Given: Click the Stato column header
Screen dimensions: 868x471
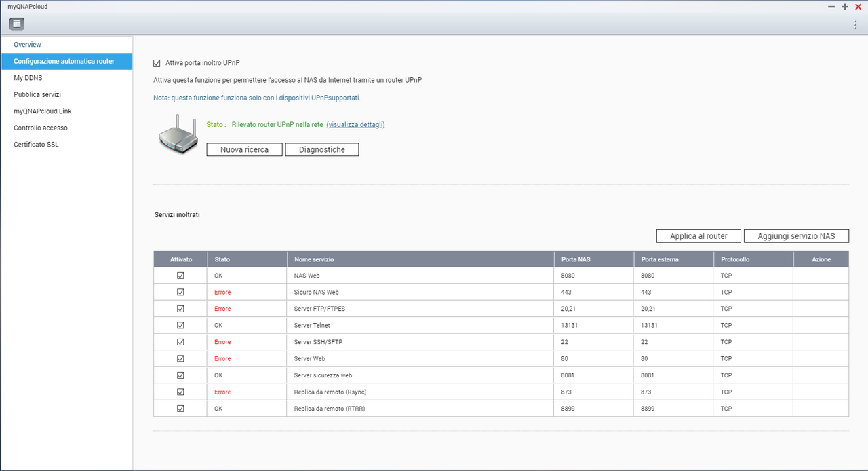Looking at the screenshot, I should coord(248,259).
